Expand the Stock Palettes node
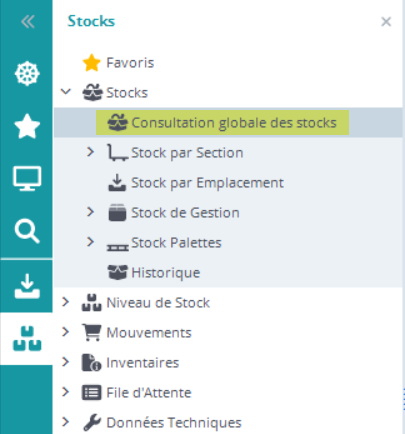This screenshot has height=434, width=405. (90, 242)
